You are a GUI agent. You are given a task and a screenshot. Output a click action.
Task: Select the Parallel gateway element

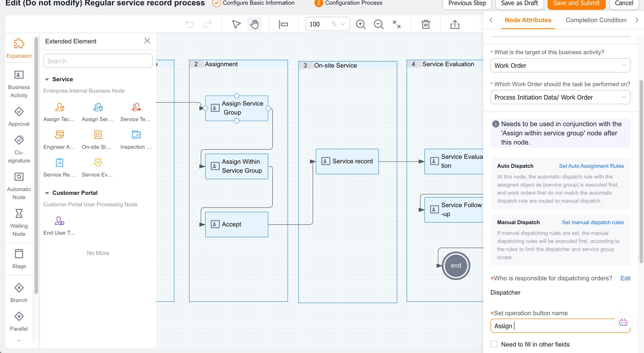click(19, 321)
